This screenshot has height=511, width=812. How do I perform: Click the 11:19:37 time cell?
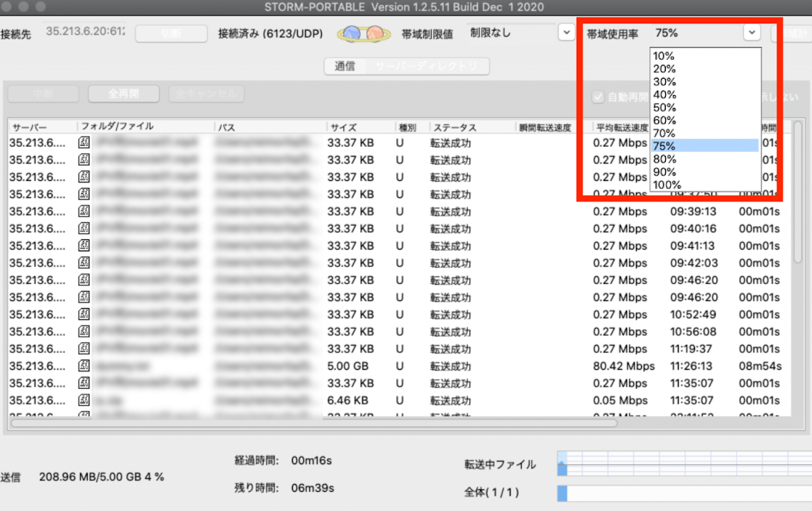pyautogui.click(x=691, y=348)
